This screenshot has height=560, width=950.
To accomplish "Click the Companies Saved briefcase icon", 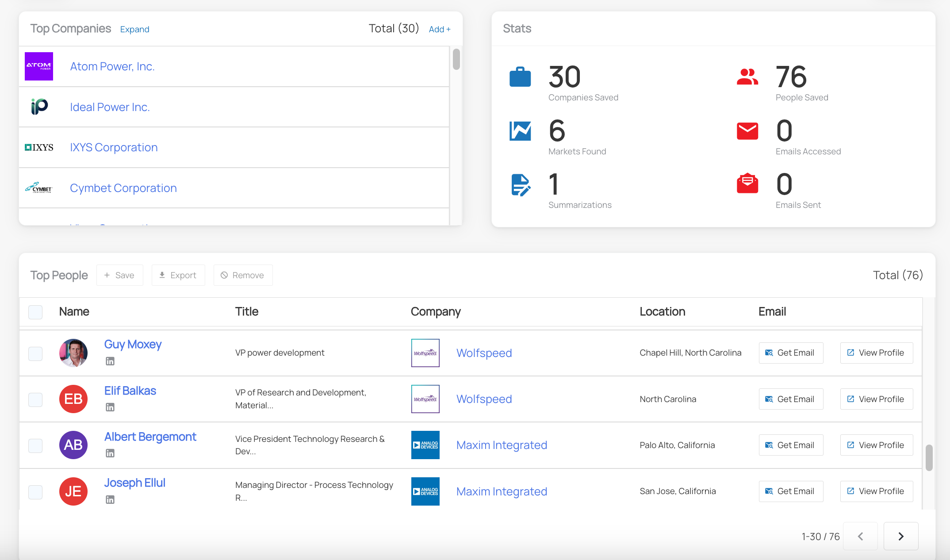I will pyautogui.click(x=520, y=77).
